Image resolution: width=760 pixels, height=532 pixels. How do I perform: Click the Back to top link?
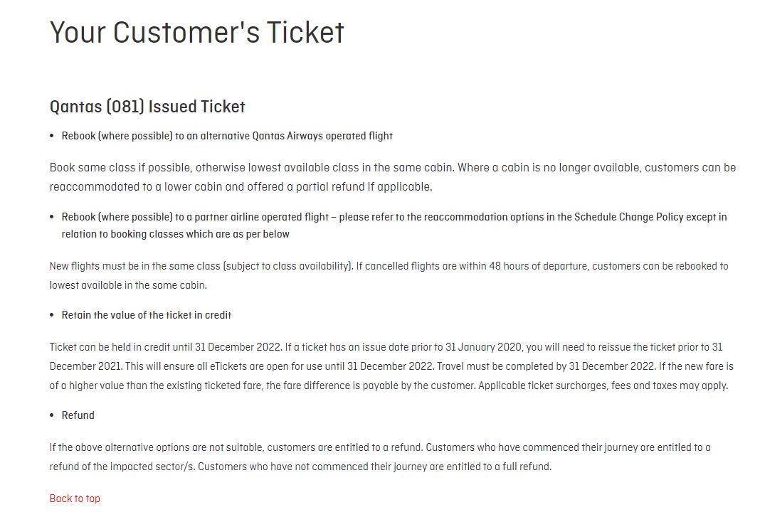(x=75, y=498)
